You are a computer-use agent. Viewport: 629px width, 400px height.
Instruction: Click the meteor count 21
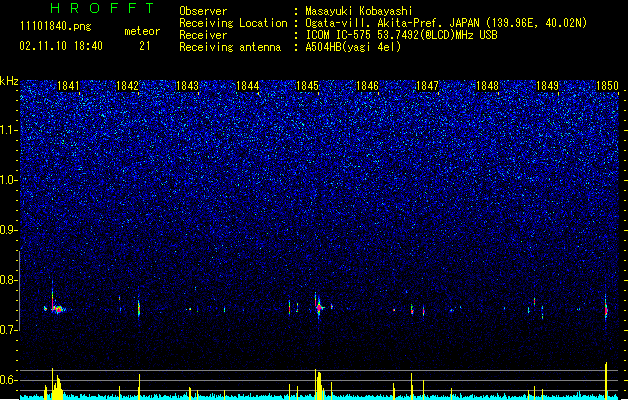pos(144,46)
